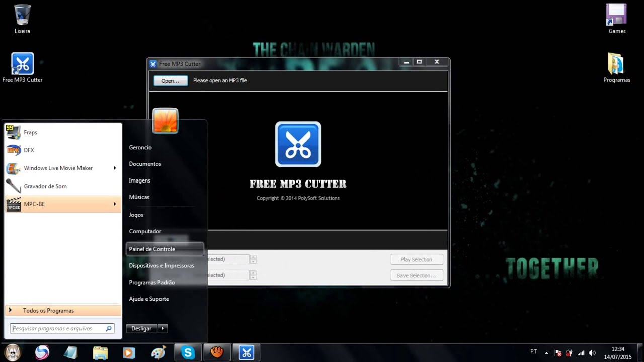
Task: Click the power plug battery tray icon
Action: [569, 353]
